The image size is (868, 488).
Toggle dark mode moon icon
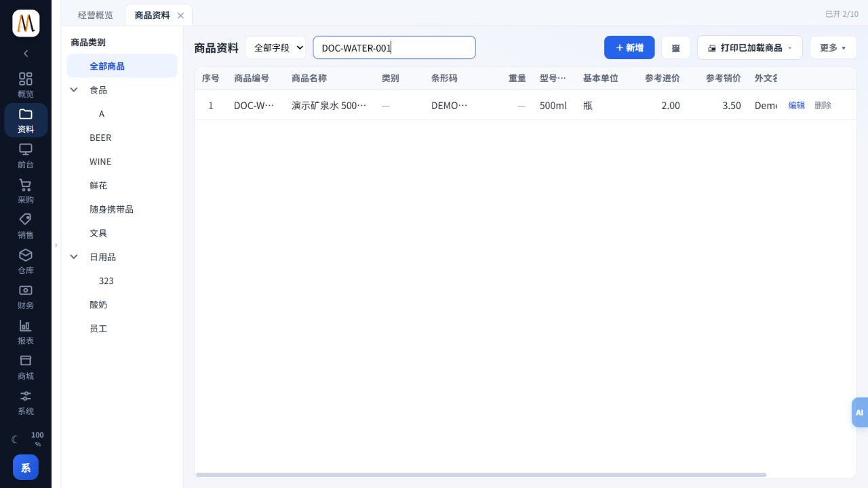(x=14, y=439)
